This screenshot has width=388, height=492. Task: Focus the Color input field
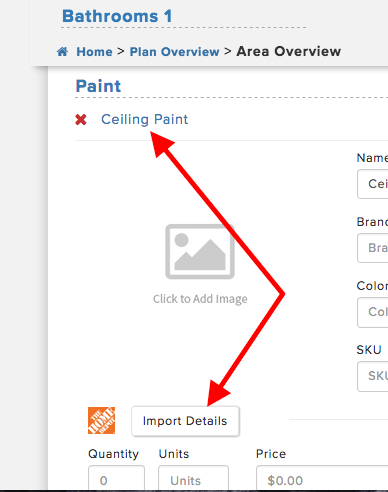tap(373, 312)
